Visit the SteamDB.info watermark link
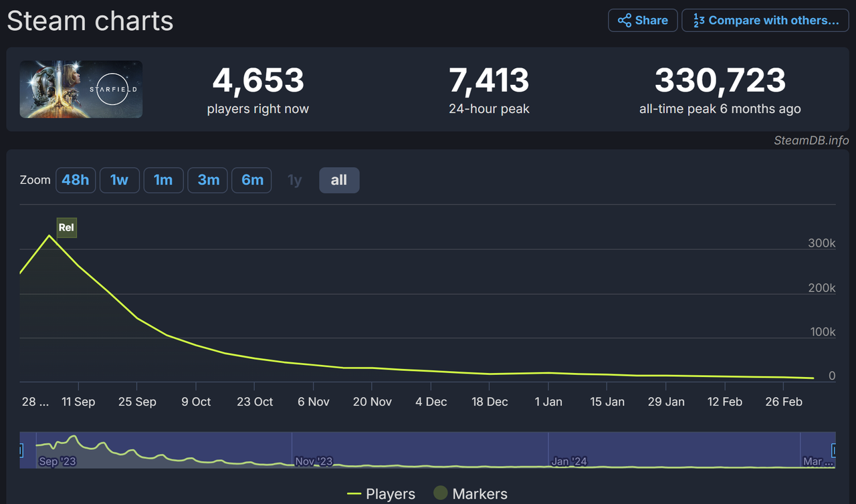This screenshot has height=504, width=856. pyautogui.click(x=810, y=140)
